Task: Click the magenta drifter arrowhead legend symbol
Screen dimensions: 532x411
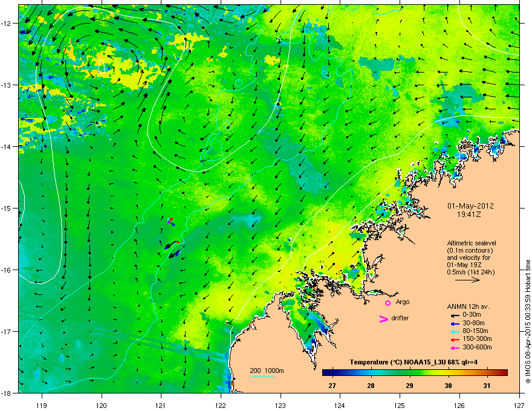Action: click(x=383, y=319)
